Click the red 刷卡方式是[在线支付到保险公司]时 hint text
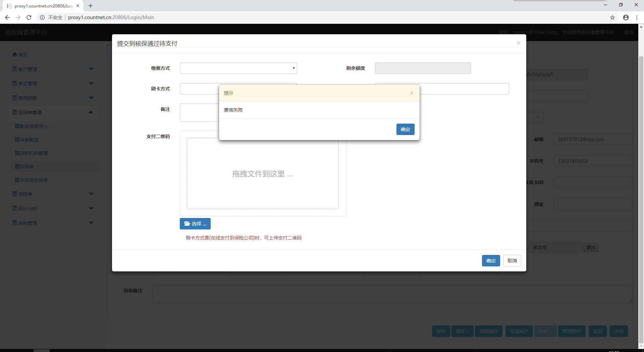Viewport: 644px width, 352px height. [244, 238]
